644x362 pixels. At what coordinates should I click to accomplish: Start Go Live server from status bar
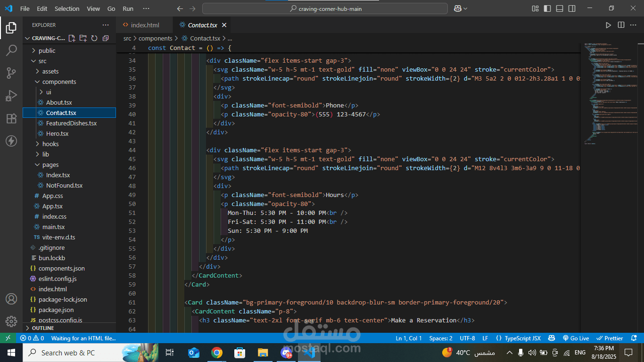576,338
